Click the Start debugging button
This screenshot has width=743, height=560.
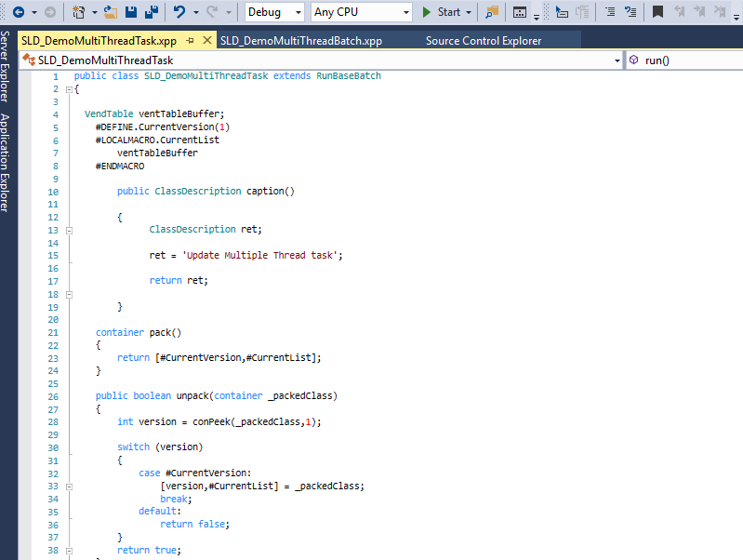pyautogui.click(x=441, y=12)
